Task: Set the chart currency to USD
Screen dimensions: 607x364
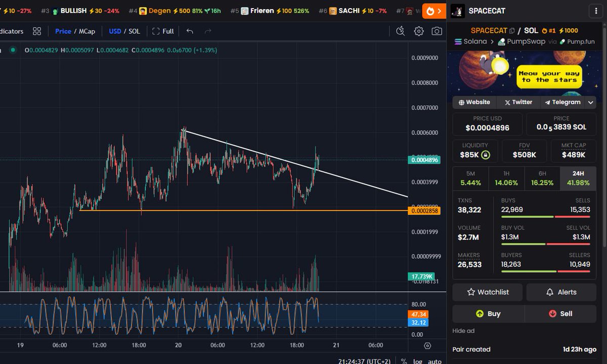Action: (x=115, y=31)
